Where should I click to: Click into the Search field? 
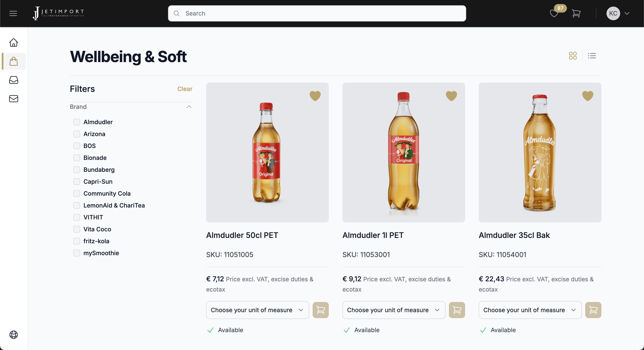[x=317, y=13]
